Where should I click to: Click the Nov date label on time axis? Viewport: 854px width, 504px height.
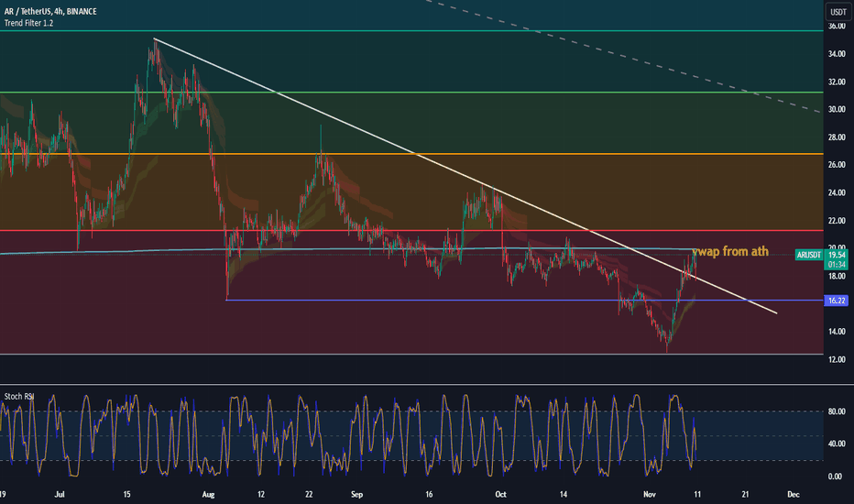[650, 494]
